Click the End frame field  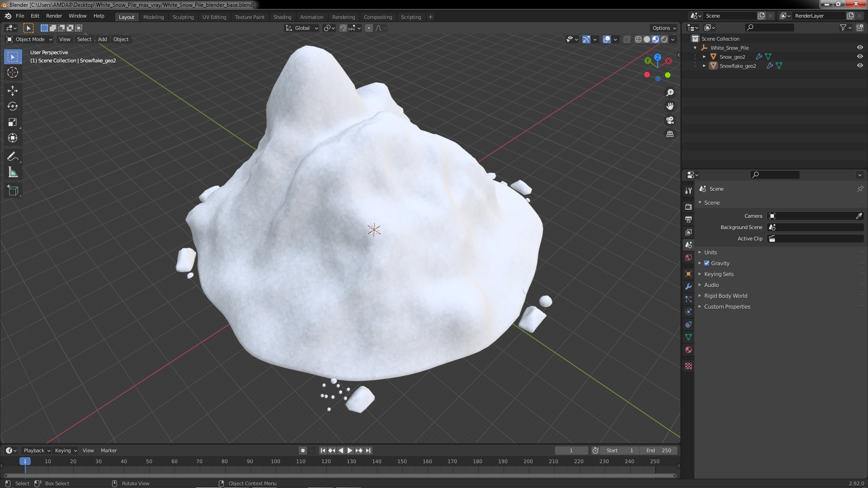659,450
